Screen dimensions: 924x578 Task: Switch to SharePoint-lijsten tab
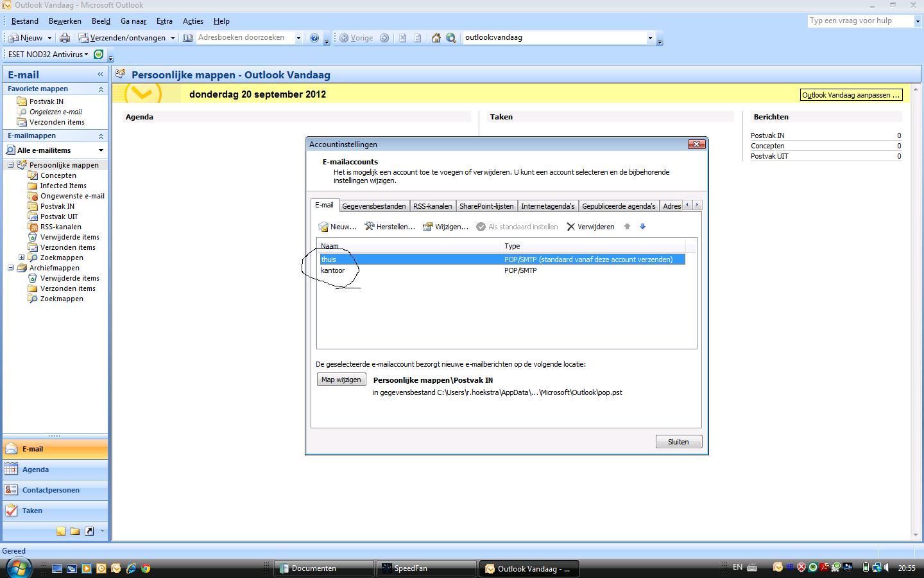coord(486,206)
